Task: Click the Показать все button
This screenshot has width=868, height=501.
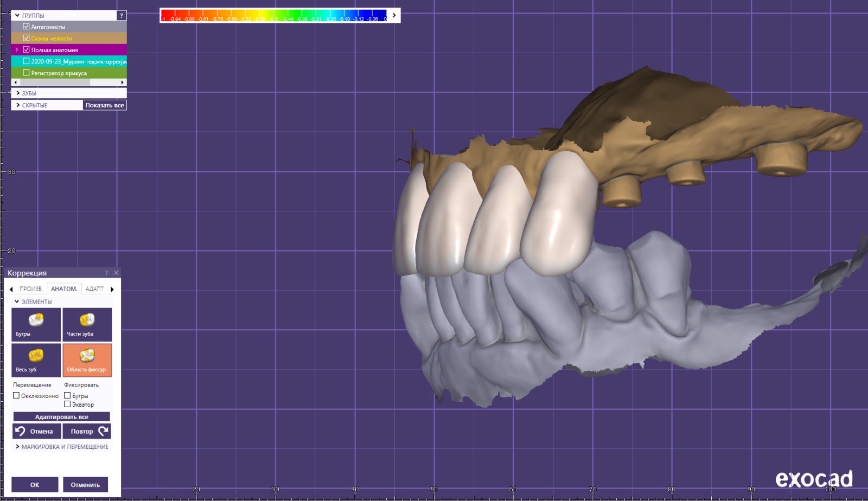Action: pos(104,105)
